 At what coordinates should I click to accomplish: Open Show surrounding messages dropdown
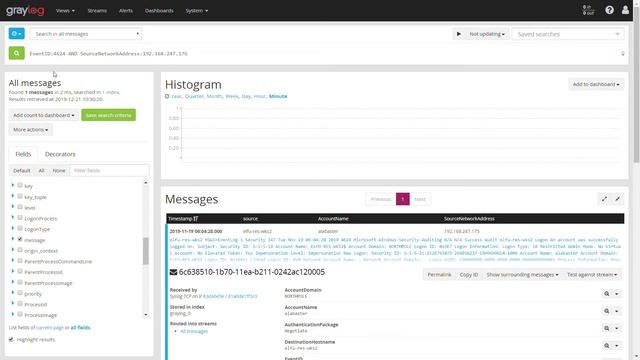[x=522, y=275]
